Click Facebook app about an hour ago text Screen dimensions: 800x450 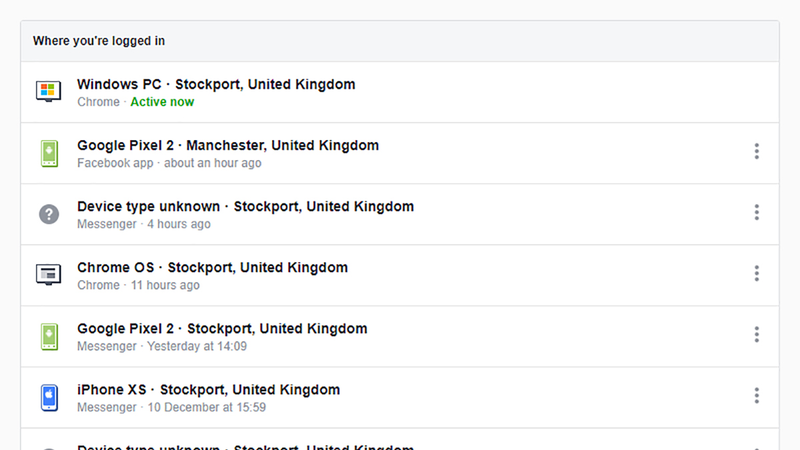(169, 163)
